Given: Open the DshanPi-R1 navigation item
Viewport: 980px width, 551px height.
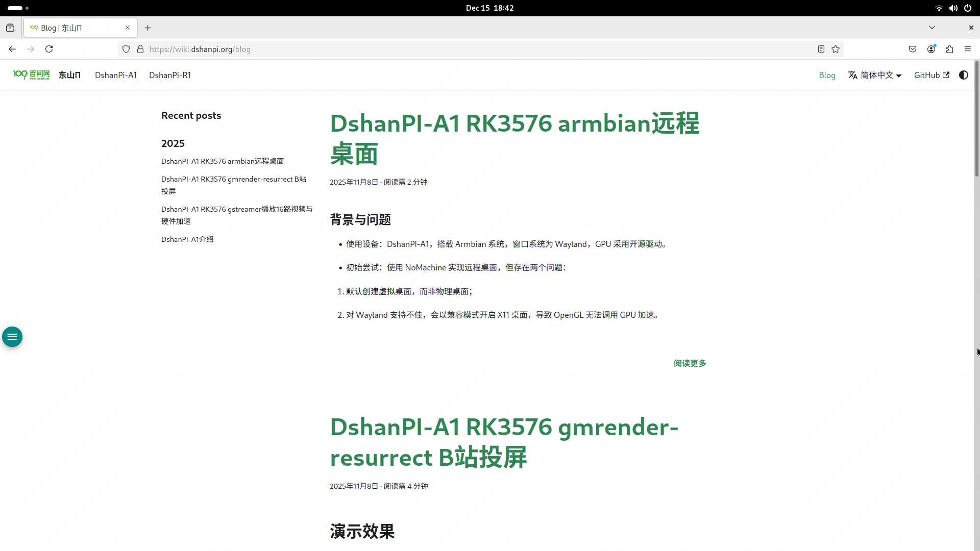Looking at the screenshot, I should tap(170, 75).
